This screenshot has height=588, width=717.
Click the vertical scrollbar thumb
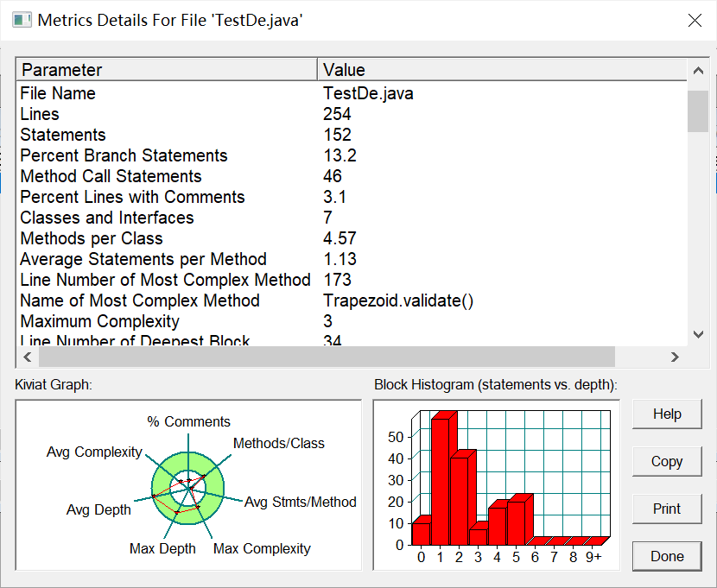coord(698,111)
